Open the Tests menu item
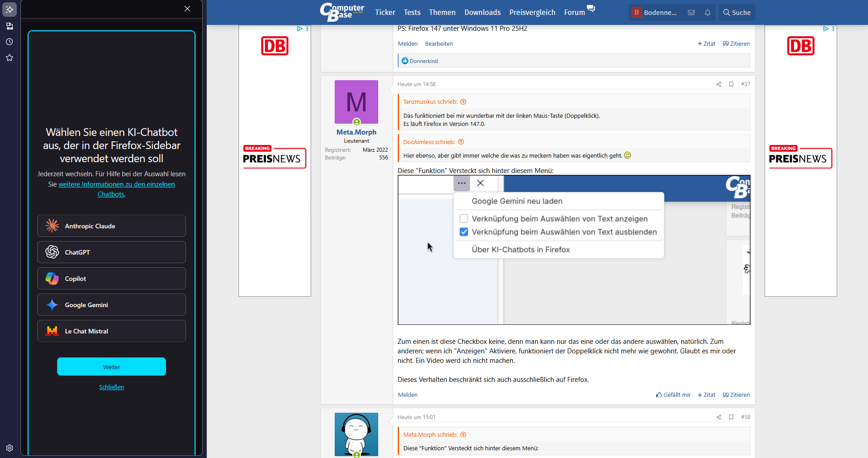Image resolution: width=868 pixels, height=458 pixels. tap(412, 12)
